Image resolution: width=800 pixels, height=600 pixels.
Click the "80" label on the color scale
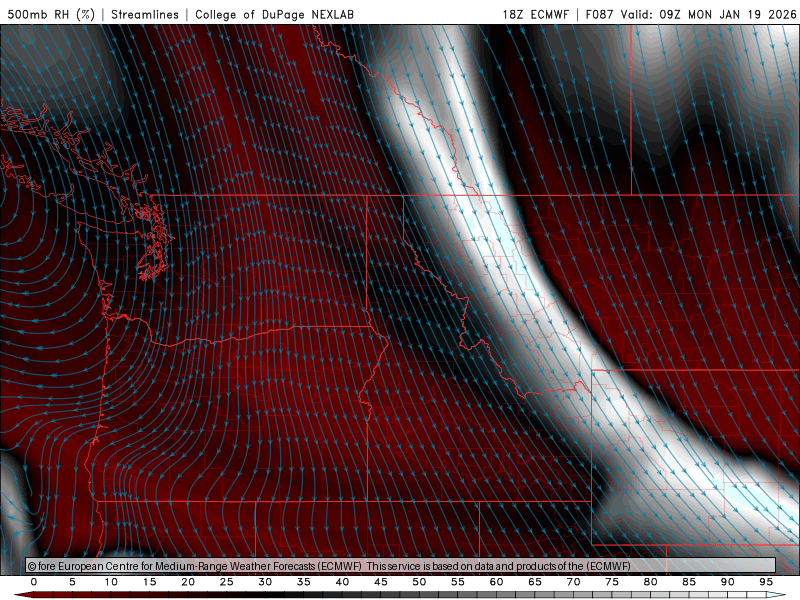point(650,582)
